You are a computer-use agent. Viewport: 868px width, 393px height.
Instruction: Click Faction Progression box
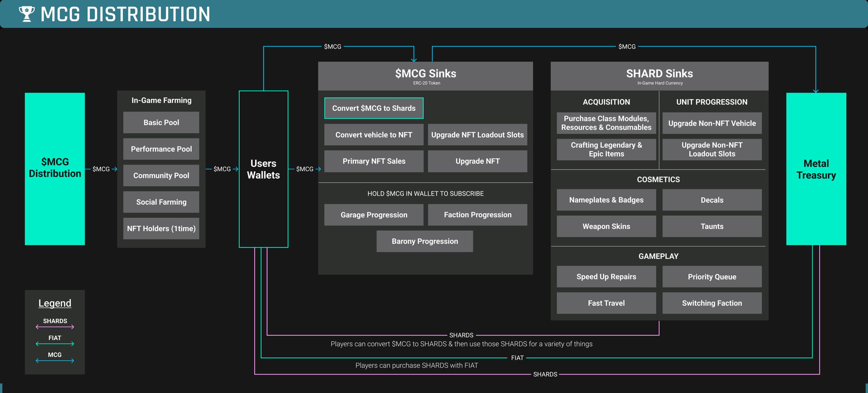(x=477, y=215)
